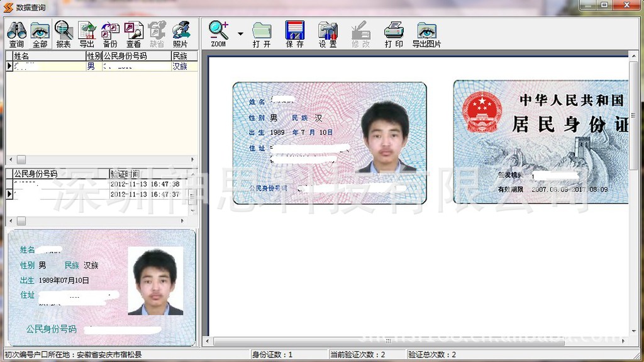Click the 照片 photo icon
This screenshot has height=362, width=644.
pyautogui.click(x=180, y=34)
